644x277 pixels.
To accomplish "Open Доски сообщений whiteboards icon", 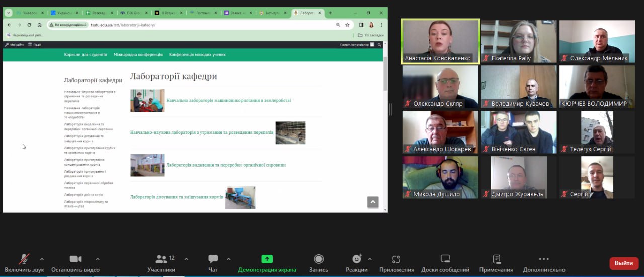I will coord(445,259).
